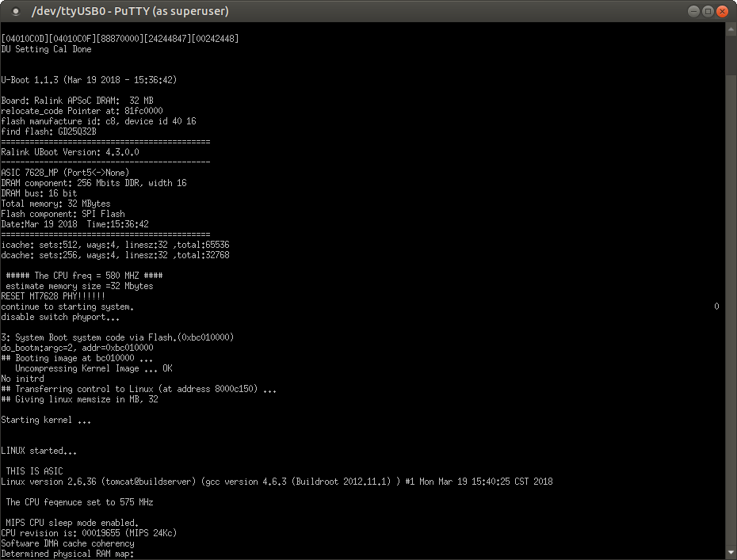This screenshot has width=737, height=560.
Task: Maximize the PuTTY terminal window
Action: point(706,11)
